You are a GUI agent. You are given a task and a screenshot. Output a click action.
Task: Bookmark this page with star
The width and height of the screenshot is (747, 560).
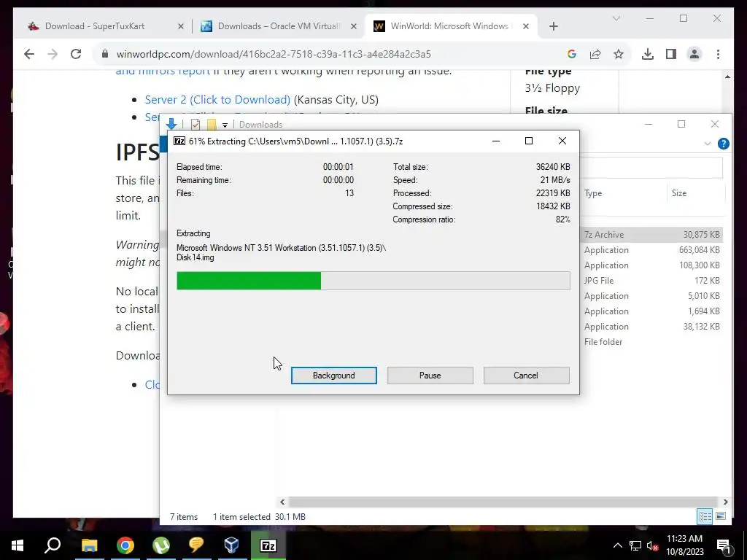click(x=619, y=54)
